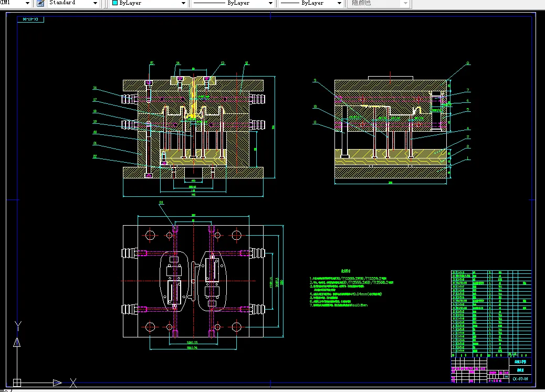Image resolution: width=545 pixels, height=392 pixels.
Task: Select part balloon number 19
Action: 95,122
